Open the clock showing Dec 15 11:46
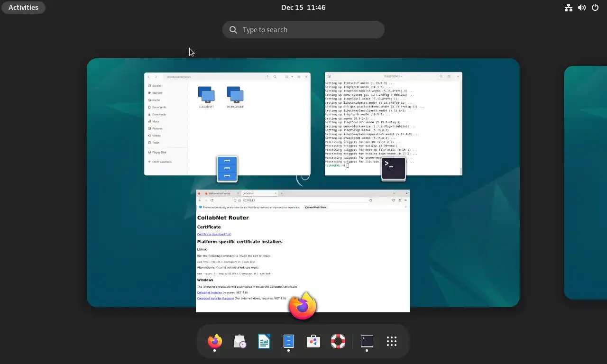607x364 pixels. (303, 7)
